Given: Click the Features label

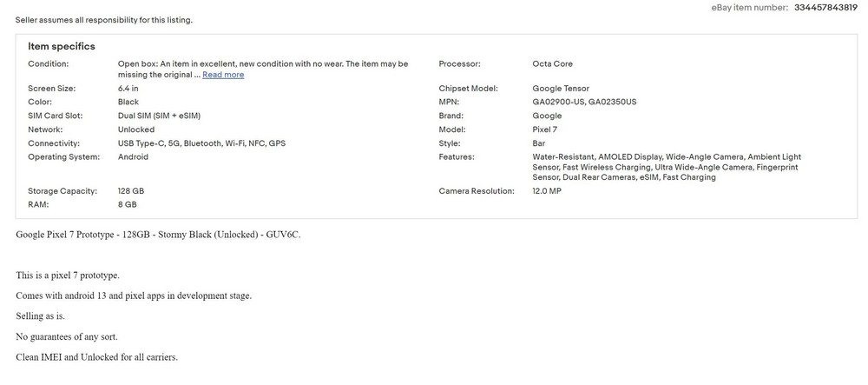Looking at the screenshot, I should (457, 156).
